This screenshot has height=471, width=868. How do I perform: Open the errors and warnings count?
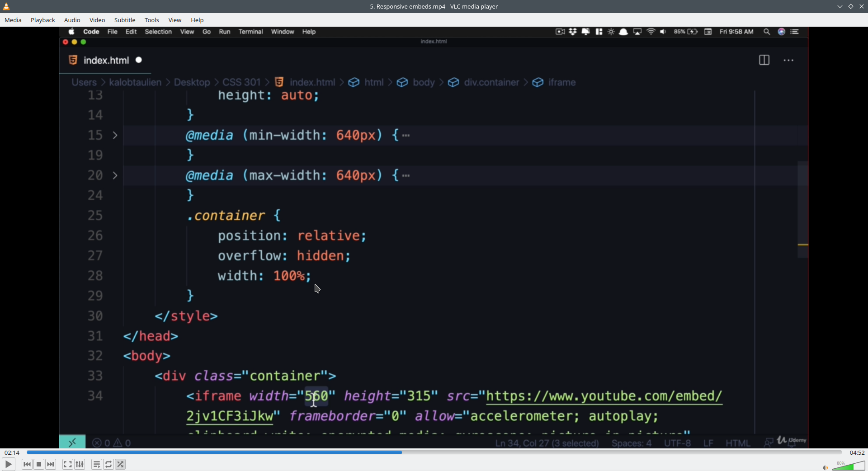pyautogui.click(x=112, y=443)
